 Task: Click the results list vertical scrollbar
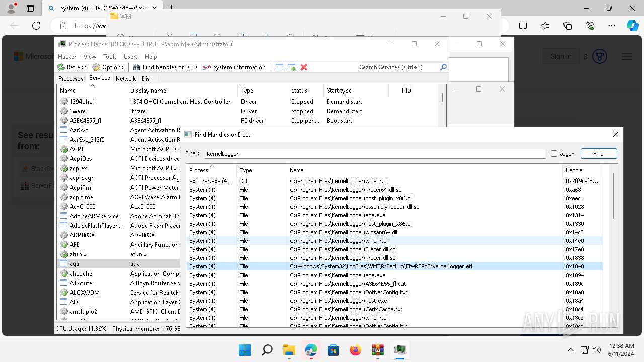point(613,196)
